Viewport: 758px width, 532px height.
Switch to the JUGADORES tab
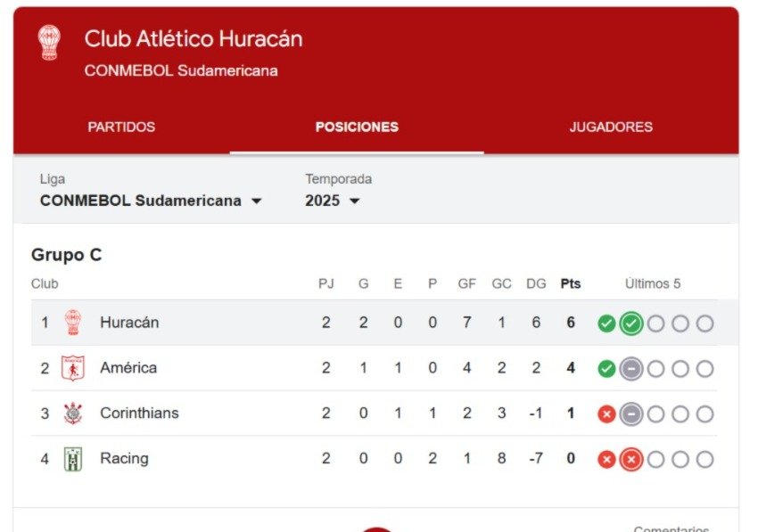click(x=611, y=127)
